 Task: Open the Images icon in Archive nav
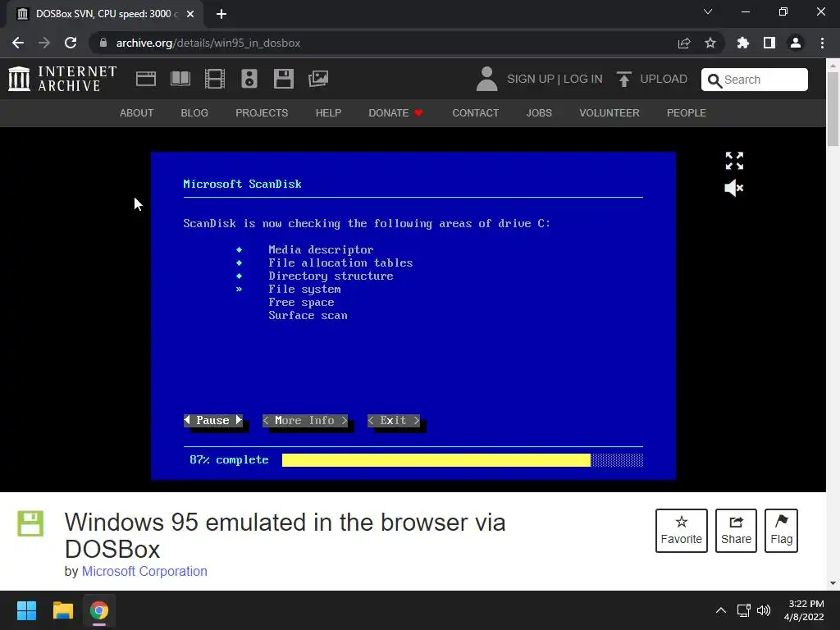(x=318, y=79)
